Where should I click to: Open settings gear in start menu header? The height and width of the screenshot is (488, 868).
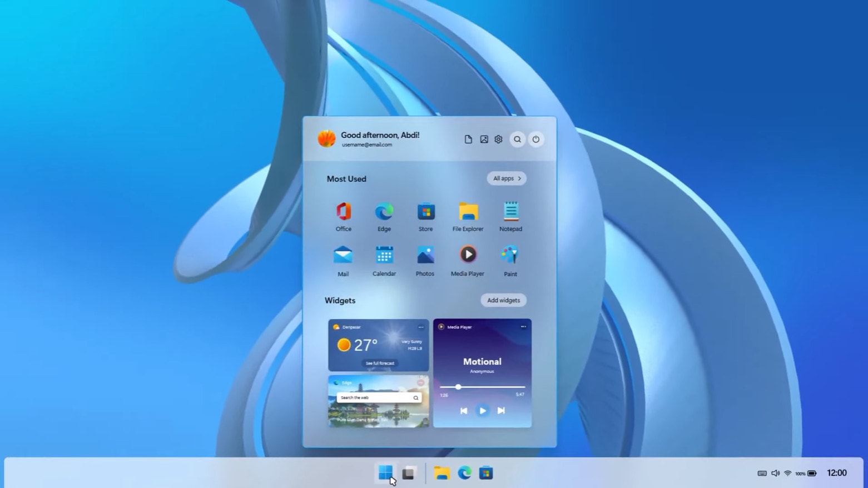498,140
